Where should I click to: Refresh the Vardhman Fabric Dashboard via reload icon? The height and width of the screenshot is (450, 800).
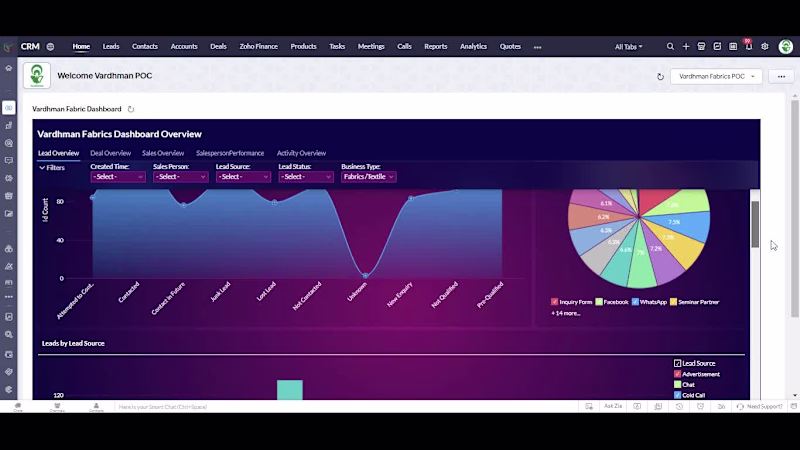(131, 109)
